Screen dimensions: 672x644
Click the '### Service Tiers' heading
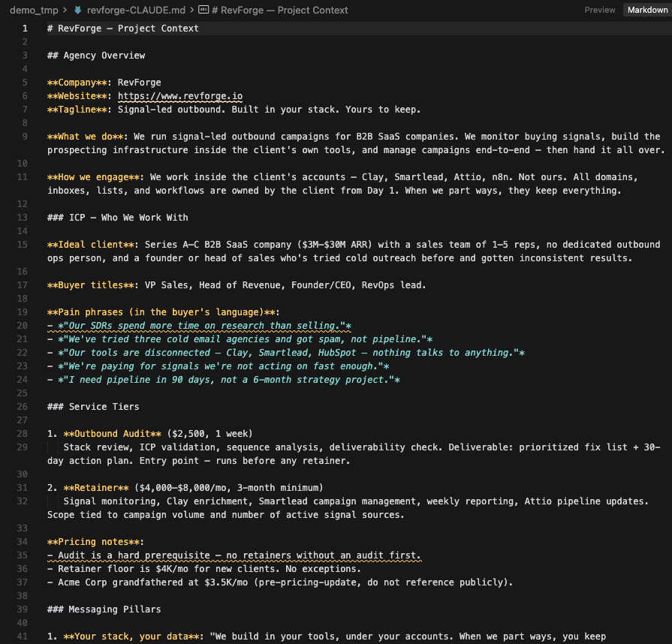click(93, 407)
